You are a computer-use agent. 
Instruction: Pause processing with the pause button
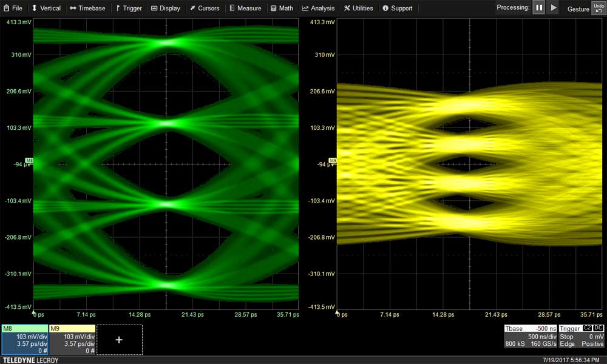(x=539, y=8)
